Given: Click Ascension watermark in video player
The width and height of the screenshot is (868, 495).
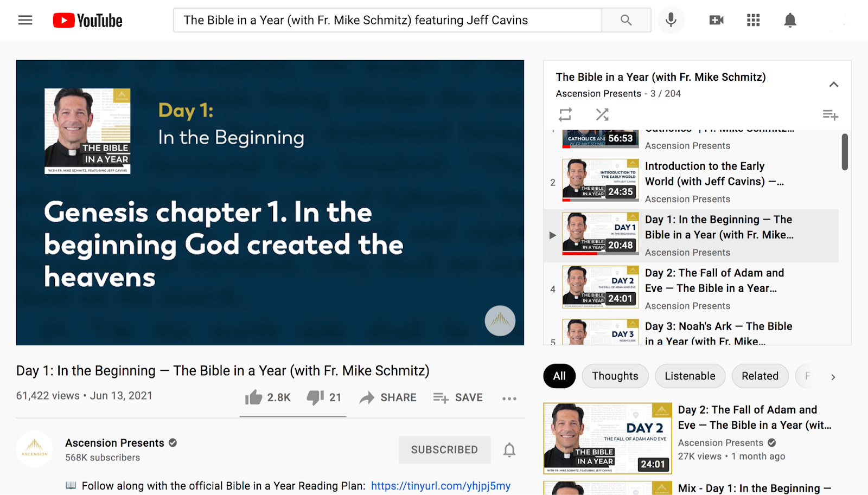Looking at the screenshot, I should pos(500,321).
